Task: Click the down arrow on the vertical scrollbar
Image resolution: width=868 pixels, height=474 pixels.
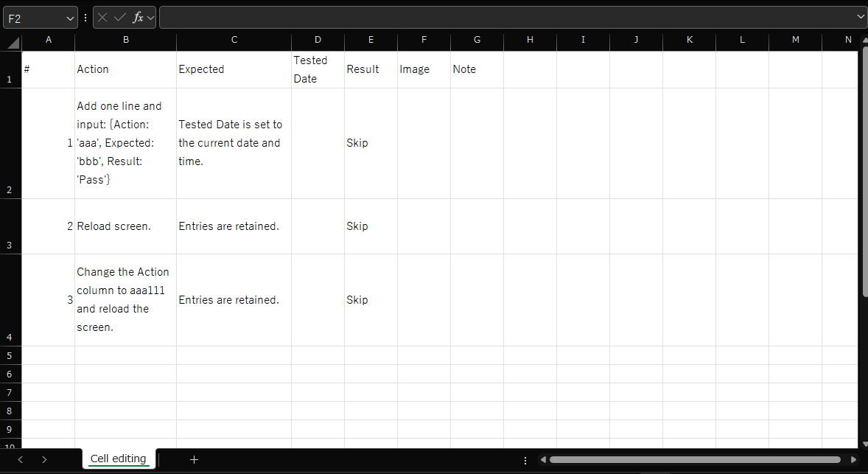Action: (x=863, y=444)
